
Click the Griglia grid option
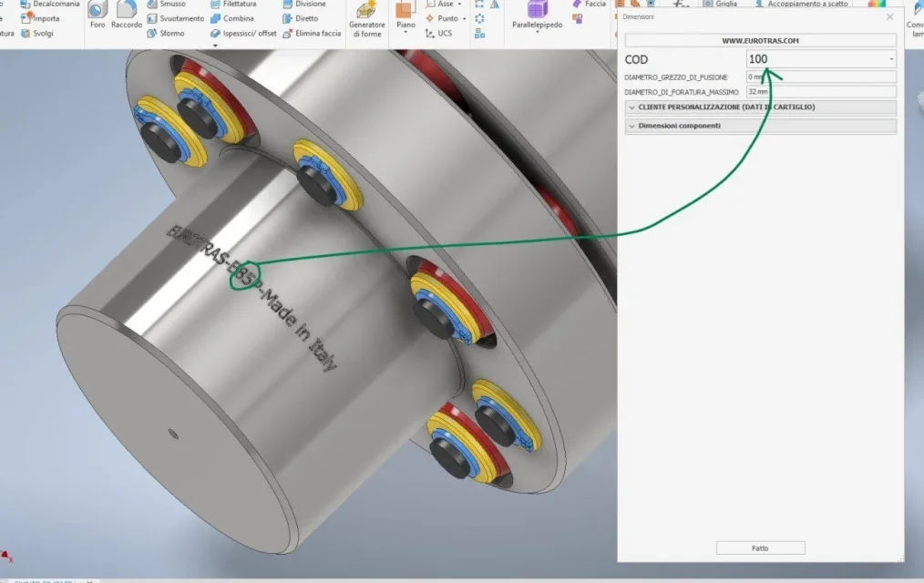[x=720, y=4]
